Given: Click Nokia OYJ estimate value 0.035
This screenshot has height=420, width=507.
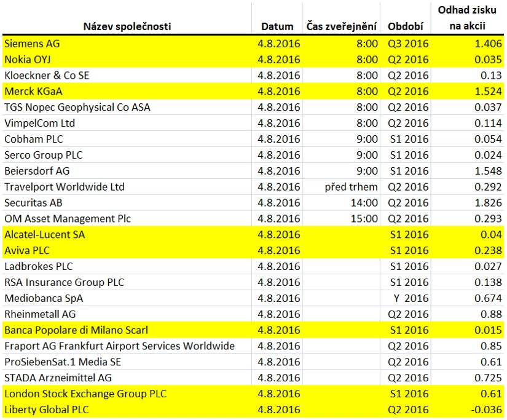Looking at the screenshot, I should coord(488,60).
